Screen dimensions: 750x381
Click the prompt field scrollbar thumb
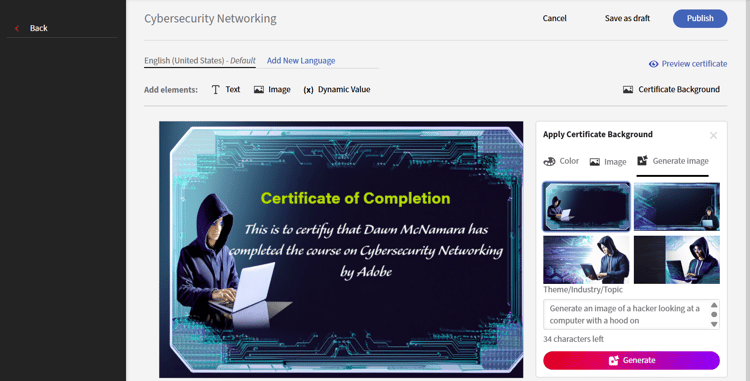(714, 315)
